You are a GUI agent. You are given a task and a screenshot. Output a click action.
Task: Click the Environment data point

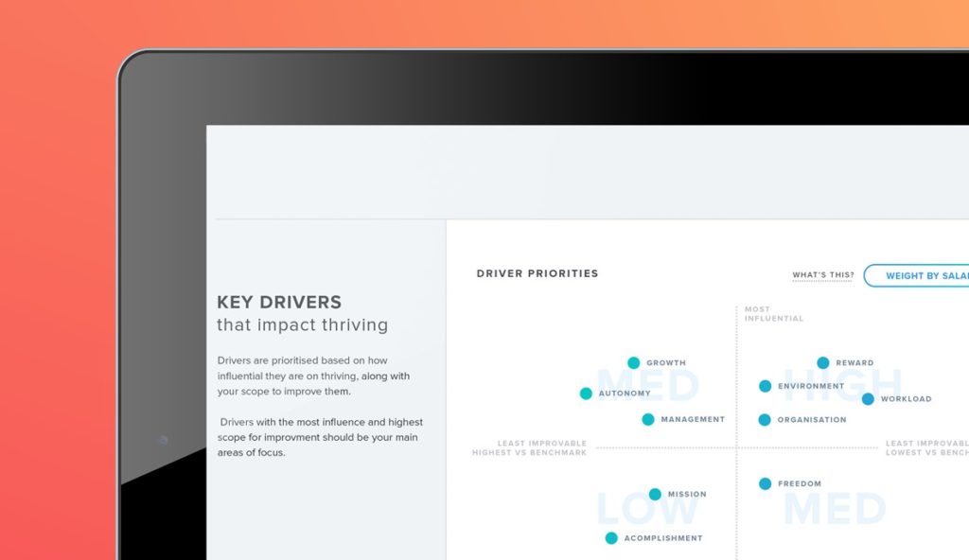[x=765, y=386]
